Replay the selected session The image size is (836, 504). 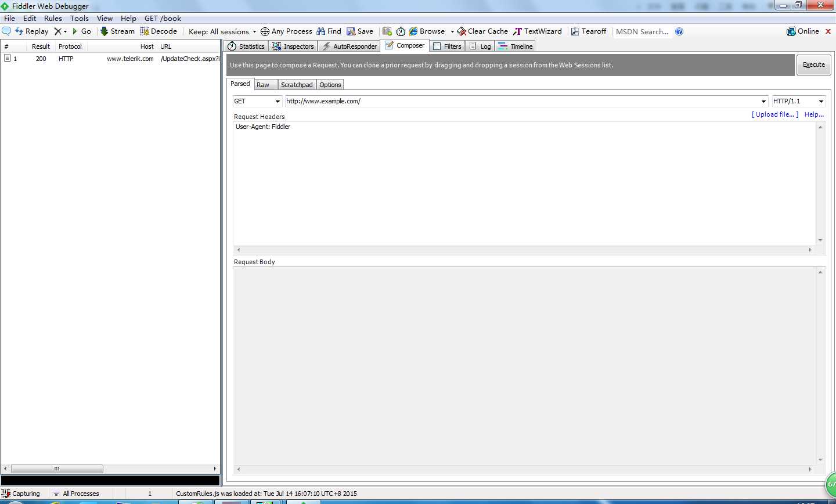click(31, 31)
